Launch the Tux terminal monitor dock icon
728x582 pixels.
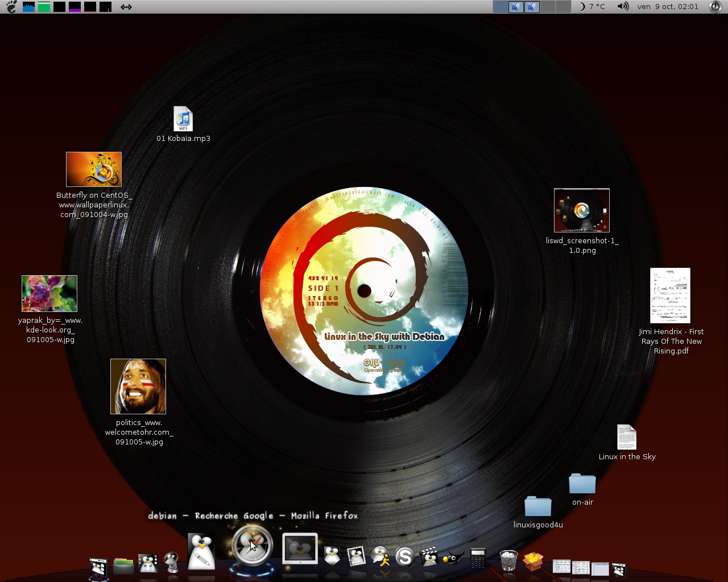point(300,549)
